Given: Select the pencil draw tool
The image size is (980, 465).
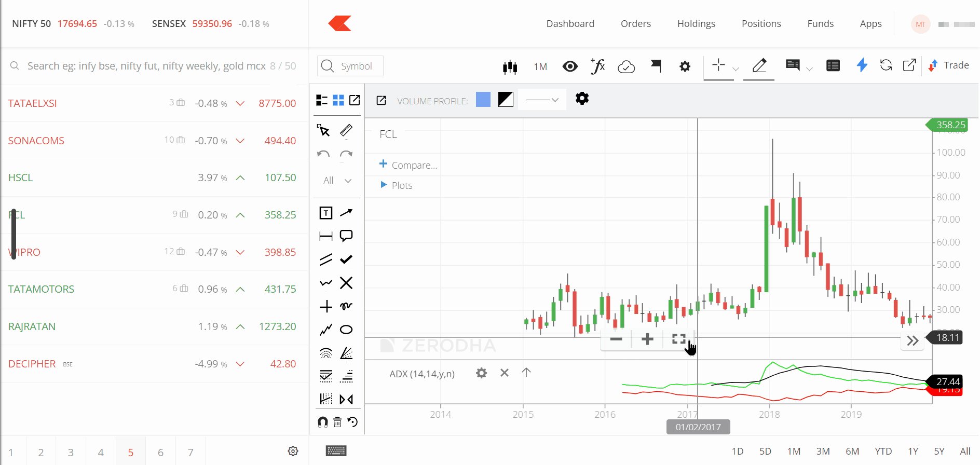Looking at the screenshot, I should [x=759, y=65].
